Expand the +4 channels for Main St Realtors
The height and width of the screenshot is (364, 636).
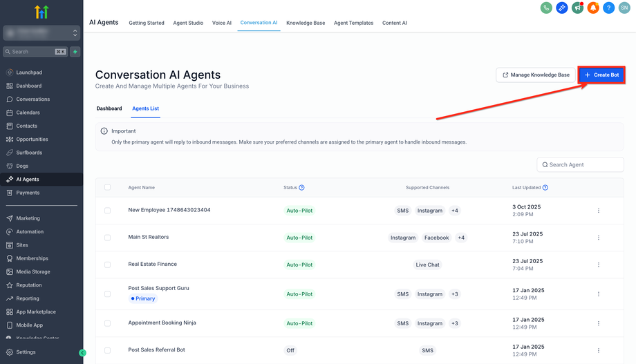click(461, 238)
